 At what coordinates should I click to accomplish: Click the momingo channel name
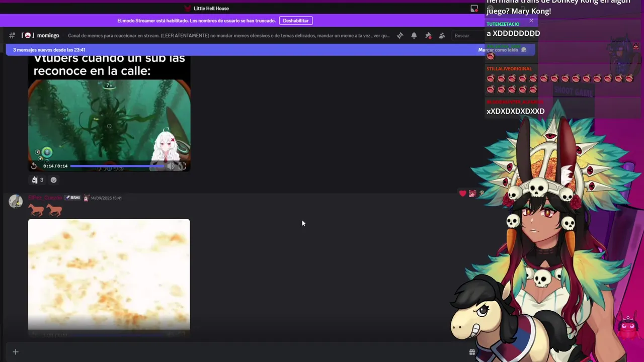pyautogui.click(x=48, y=36)
